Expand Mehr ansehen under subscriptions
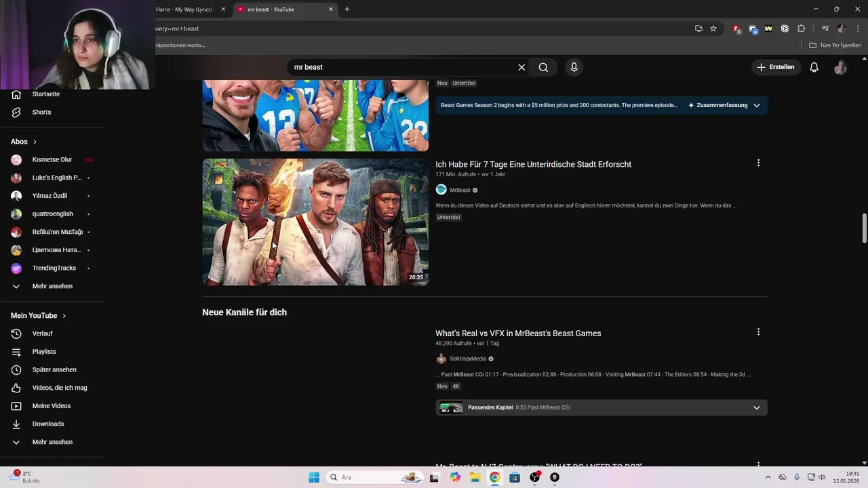Image resolution: width=868 pixels, height=488 pixels. pyautogui.click(x=52, y=286)
